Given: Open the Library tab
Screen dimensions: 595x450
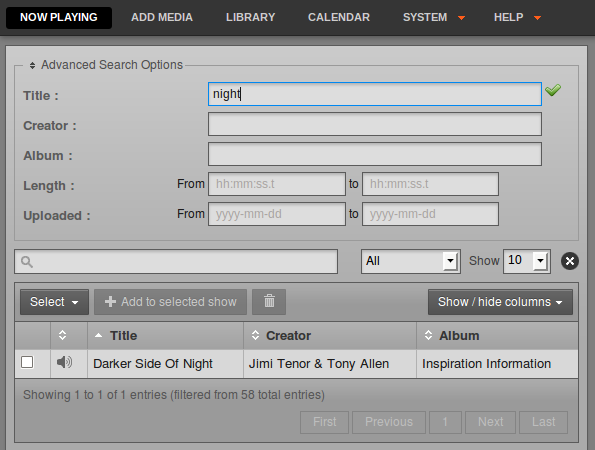Looking at the screenshot, I should coord(250,17).
